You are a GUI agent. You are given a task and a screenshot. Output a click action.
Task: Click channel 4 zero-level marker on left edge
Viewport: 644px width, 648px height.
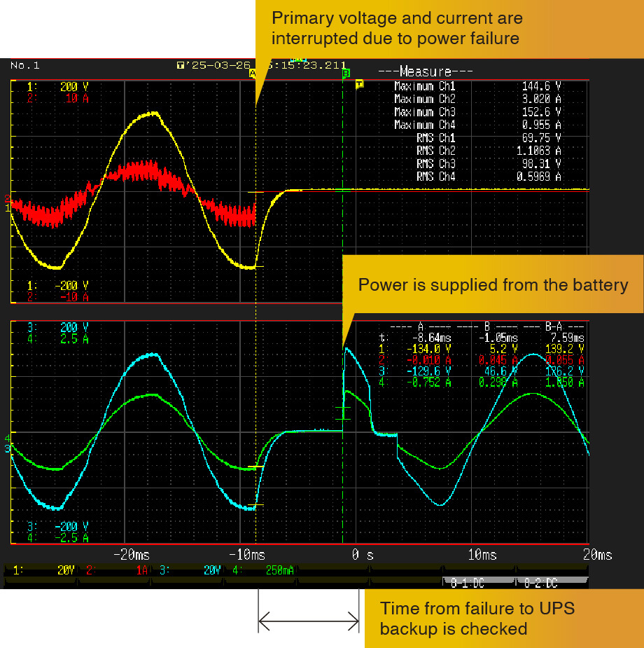(7, 437)
